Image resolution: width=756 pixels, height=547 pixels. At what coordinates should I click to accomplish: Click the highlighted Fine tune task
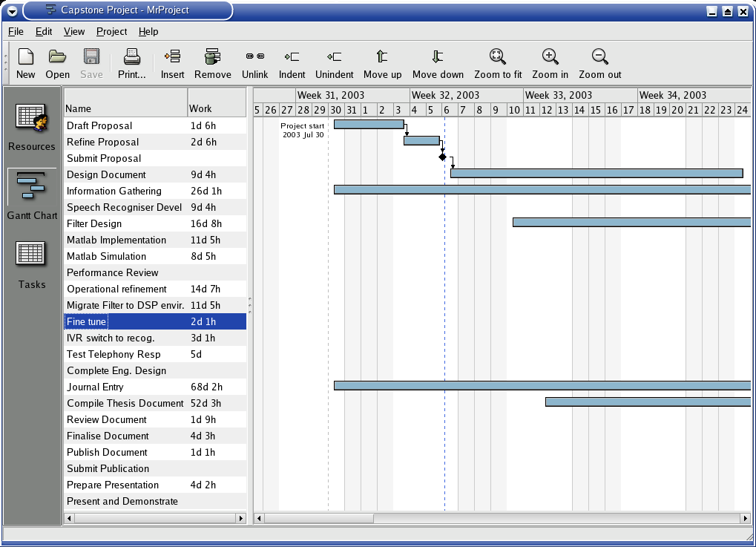click(x=155, y=321)
